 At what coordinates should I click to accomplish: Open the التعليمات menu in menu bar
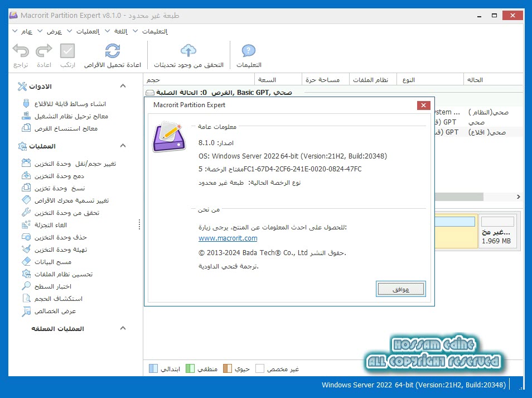pos(154,31)
